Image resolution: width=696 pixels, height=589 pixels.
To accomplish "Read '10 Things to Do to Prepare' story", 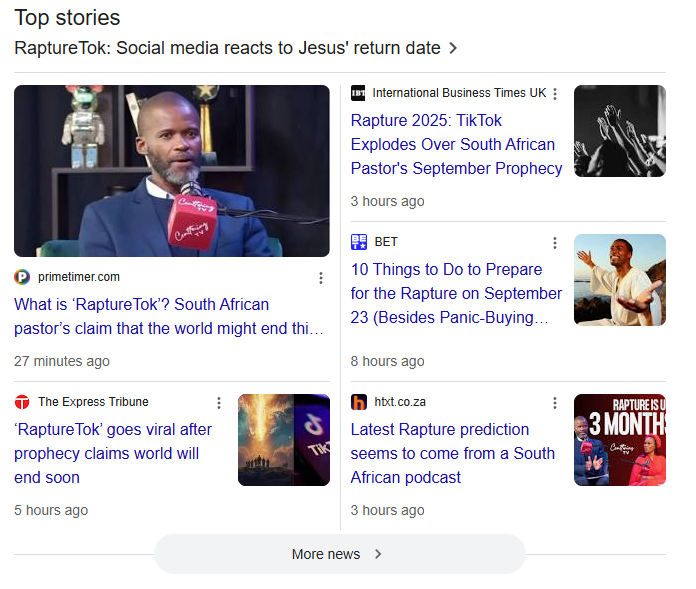I will tap(456, 293).
